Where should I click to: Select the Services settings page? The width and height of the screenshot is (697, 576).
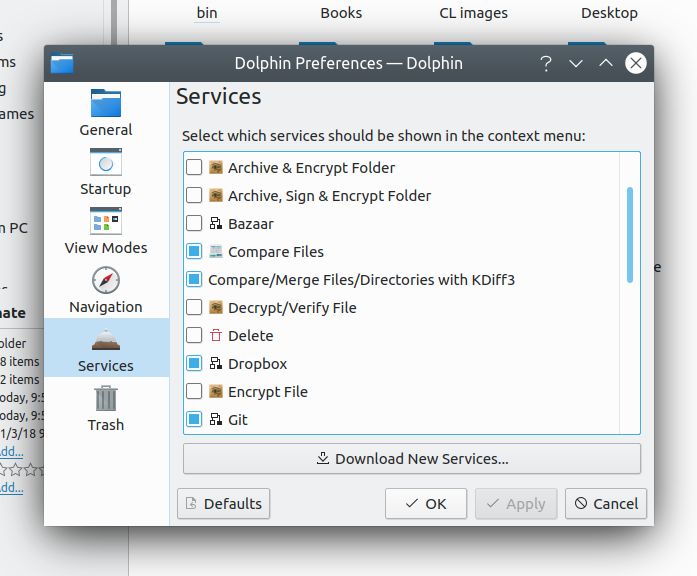click(x=106, y=348)
